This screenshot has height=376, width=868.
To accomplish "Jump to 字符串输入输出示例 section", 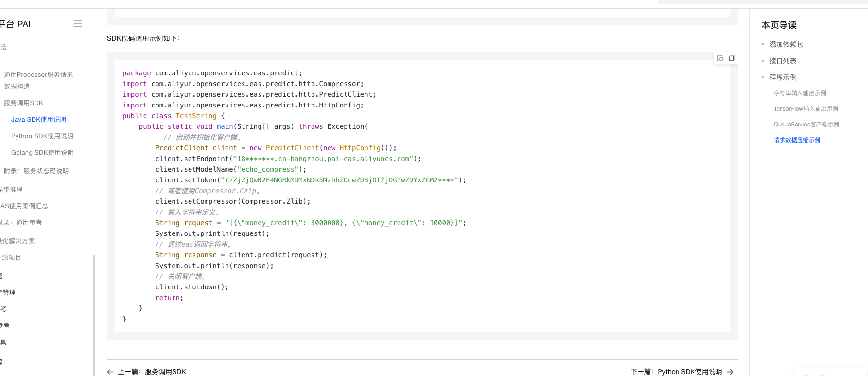I will [799, 93].
